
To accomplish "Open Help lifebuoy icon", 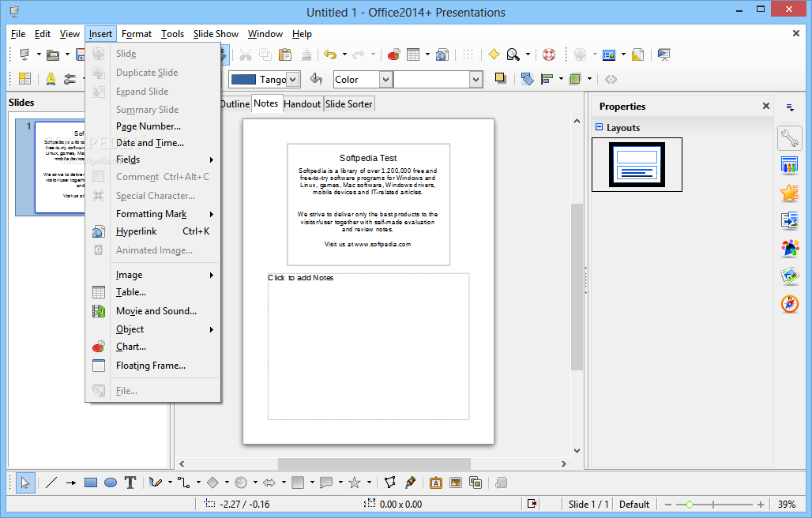I will point(549,54).
